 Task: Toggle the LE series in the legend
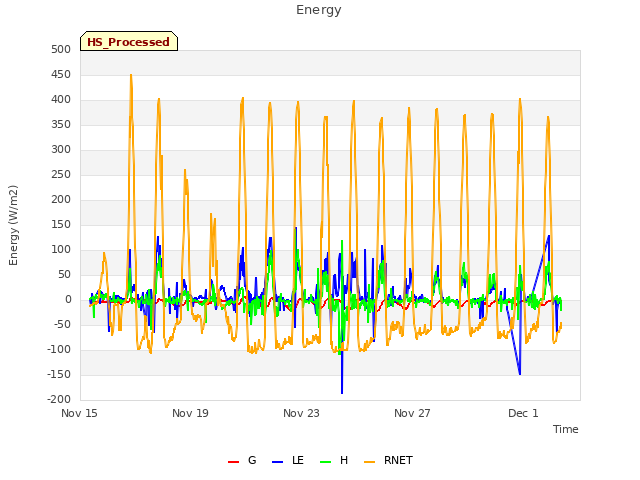coord(288,460)
